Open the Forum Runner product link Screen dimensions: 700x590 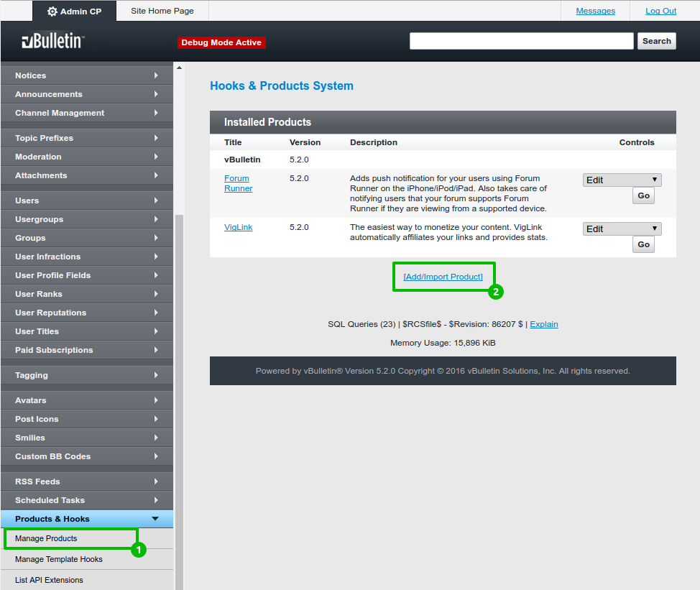239,183
